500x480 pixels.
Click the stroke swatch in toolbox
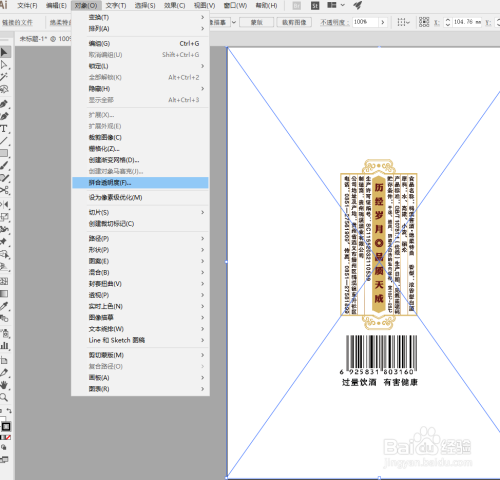pos(6,427)
